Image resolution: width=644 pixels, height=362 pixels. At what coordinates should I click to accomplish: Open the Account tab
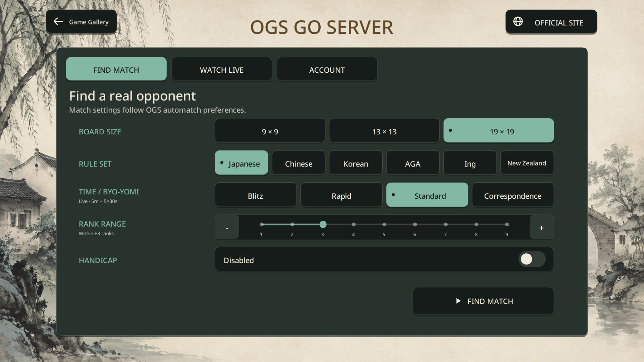327,69
